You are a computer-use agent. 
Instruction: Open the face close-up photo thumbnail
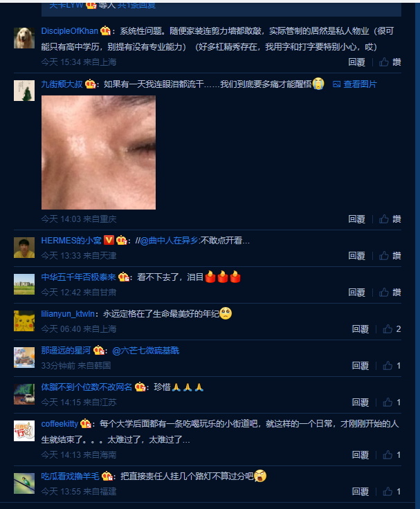click(98, 152)
